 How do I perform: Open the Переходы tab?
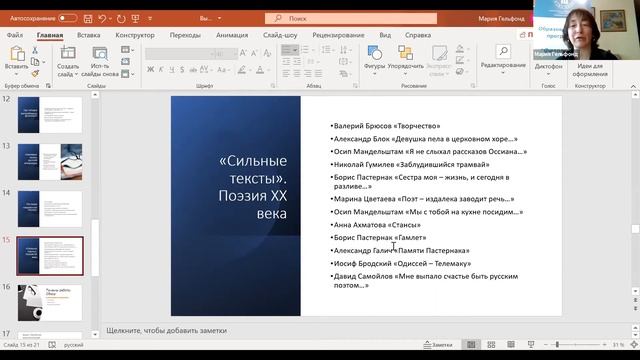pos(185,35)
